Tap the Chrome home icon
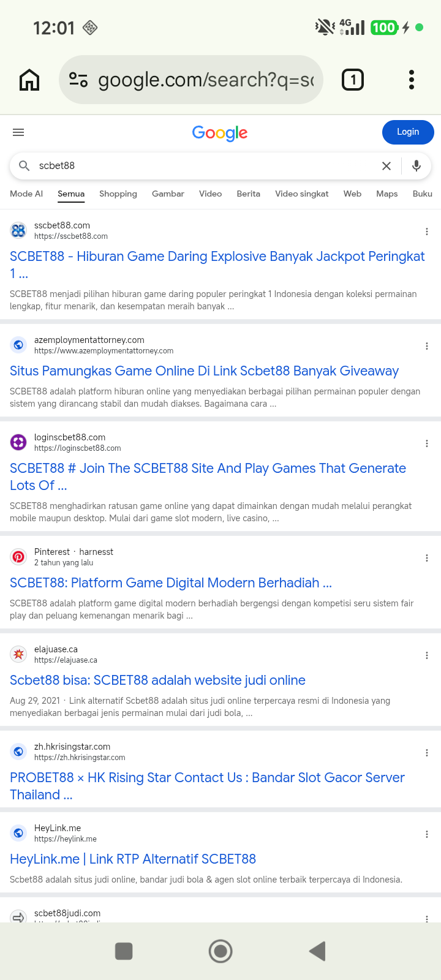The image size is (441, 980). point(29,80)
